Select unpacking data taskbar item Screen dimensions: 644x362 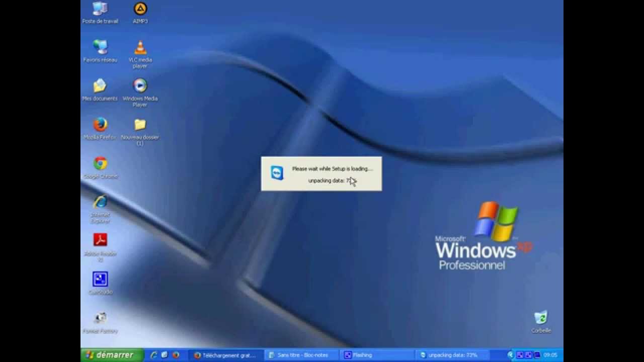coord(452,355)
